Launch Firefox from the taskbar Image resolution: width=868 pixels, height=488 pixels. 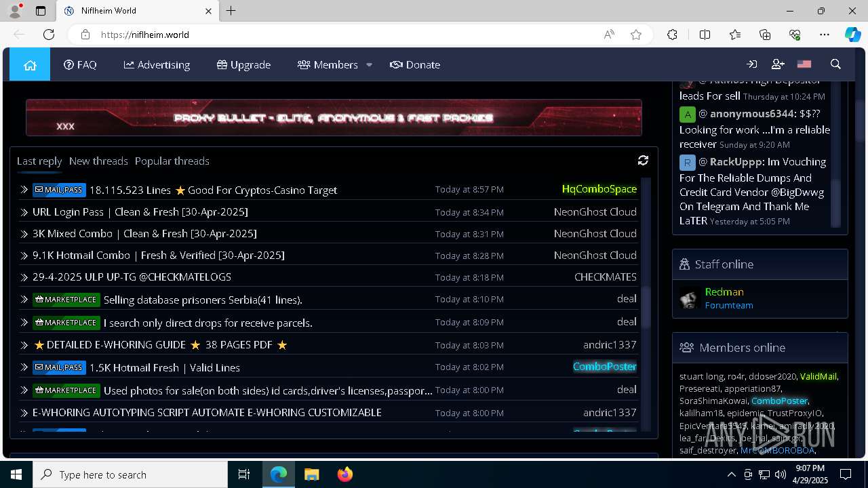(x=345, y=474)
